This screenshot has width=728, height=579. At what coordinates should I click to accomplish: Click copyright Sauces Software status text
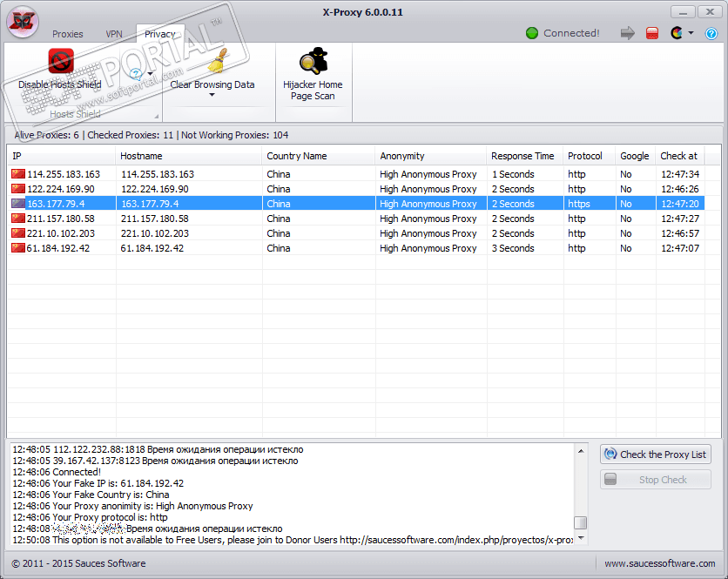click(78, 563)
